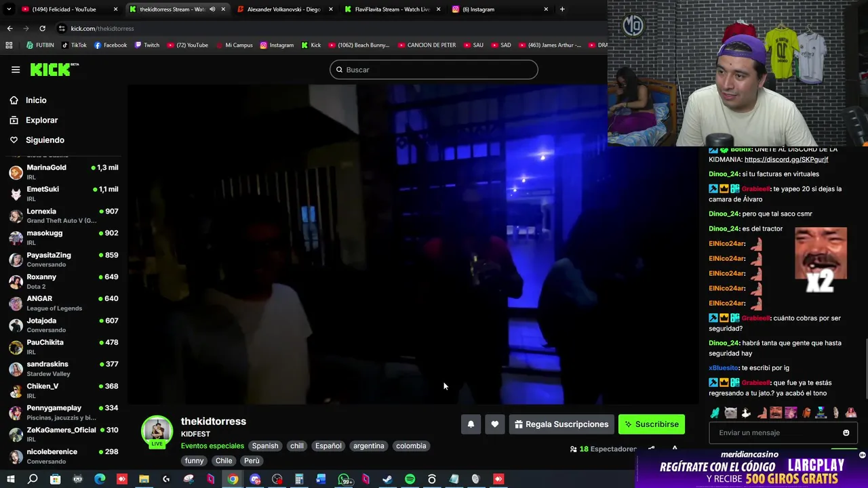Click the Buscar search field
Screen dimensions: 868x488
click(x=434, y=70)
